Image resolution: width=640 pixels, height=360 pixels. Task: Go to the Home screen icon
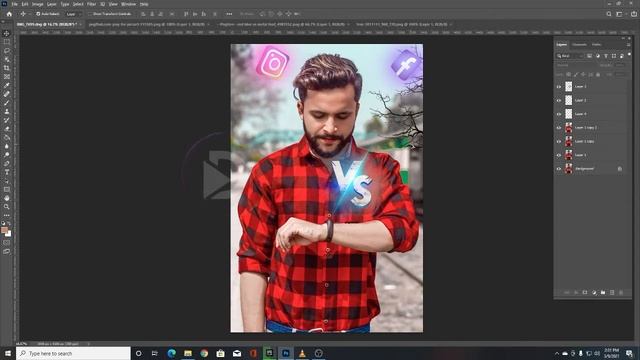9,14
